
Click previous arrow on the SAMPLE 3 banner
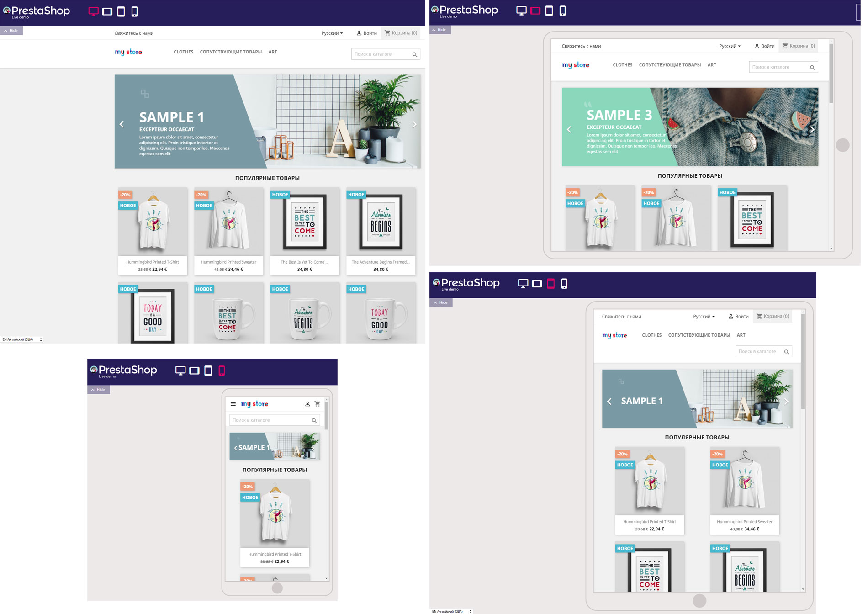[569, 130]
